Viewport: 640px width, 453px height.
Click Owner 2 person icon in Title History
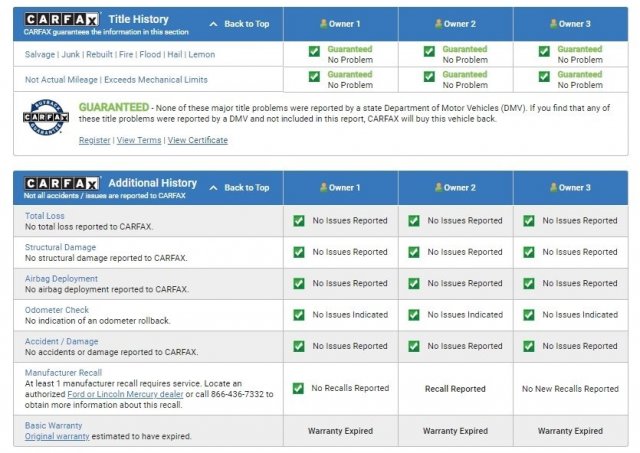pyautogui.click(x=438, y=23)
